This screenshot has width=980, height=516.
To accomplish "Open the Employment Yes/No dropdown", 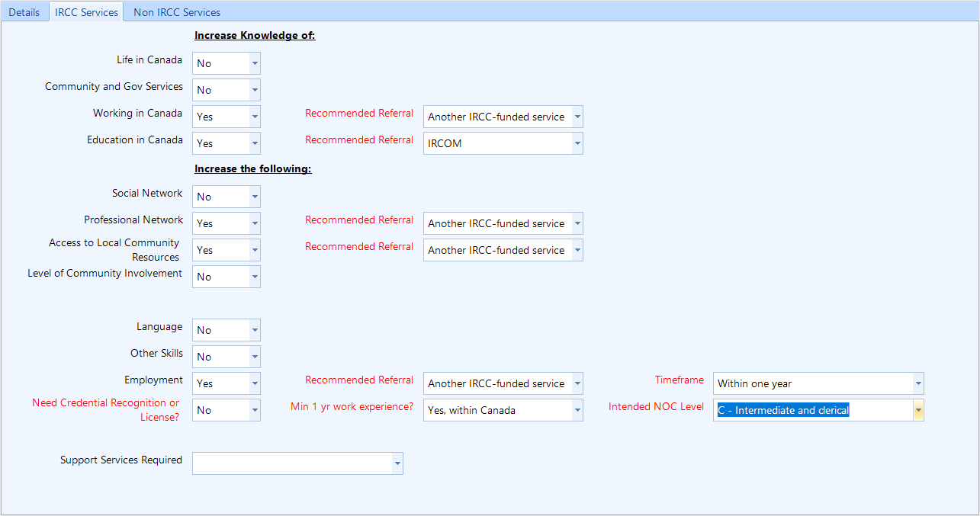I will pos(255,383).
